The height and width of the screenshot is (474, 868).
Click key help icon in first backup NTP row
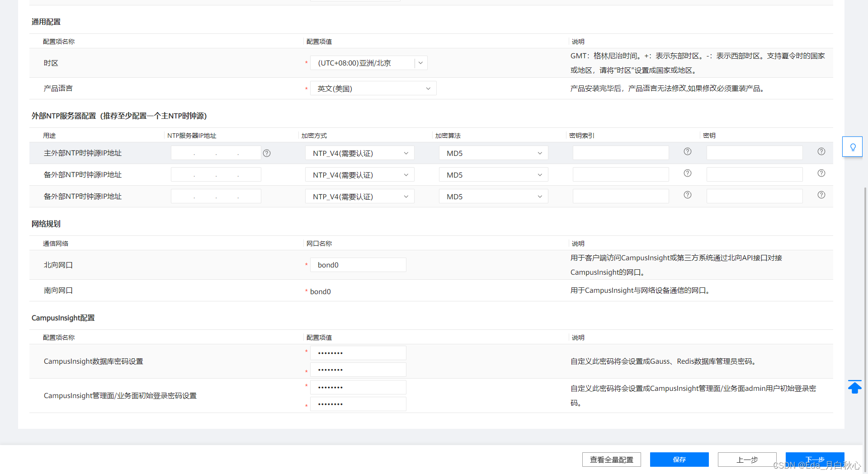(821, 173)
